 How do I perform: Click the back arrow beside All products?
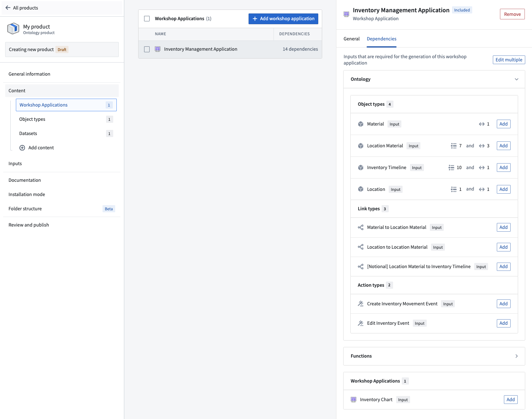tap(8, 8)
